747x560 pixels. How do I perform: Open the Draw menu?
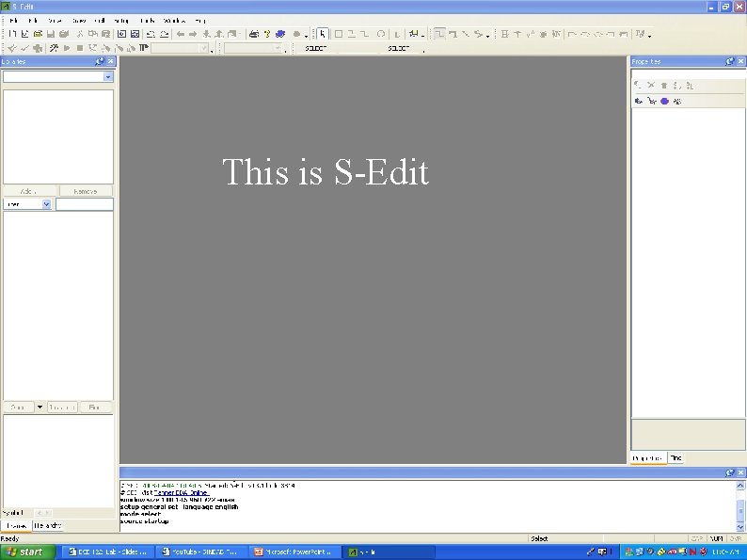(79, 21)
